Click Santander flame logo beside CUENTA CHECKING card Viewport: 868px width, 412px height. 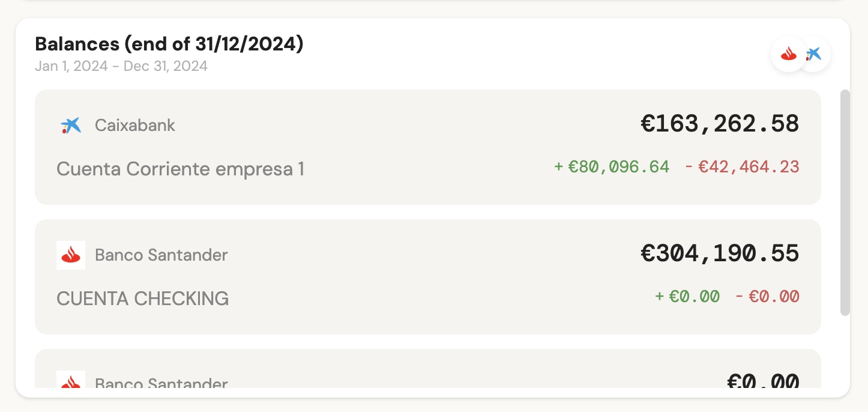click(x=71, y=255)
